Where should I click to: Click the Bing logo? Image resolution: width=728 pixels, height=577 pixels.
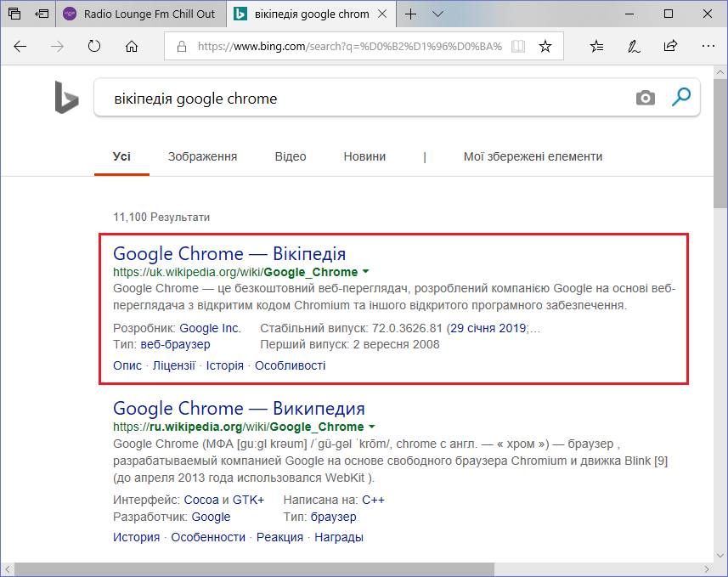pyautogui.click(x=66, y=97)
